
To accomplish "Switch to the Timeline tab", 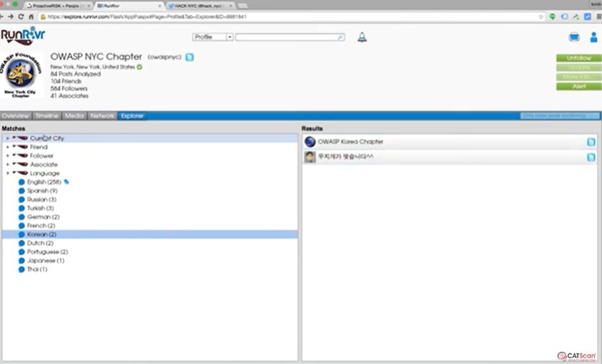I will click(47, 115).
